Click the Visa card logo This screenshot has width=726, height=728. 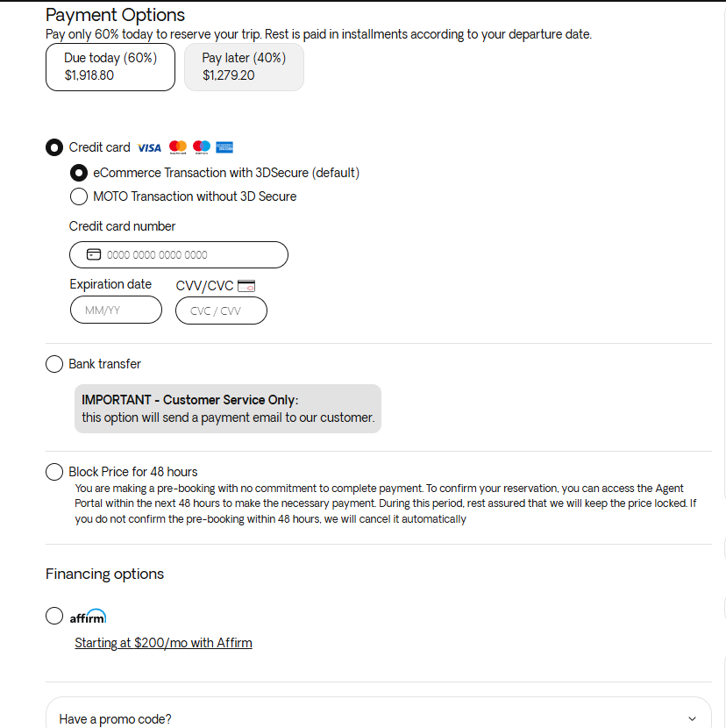(149, 147)
